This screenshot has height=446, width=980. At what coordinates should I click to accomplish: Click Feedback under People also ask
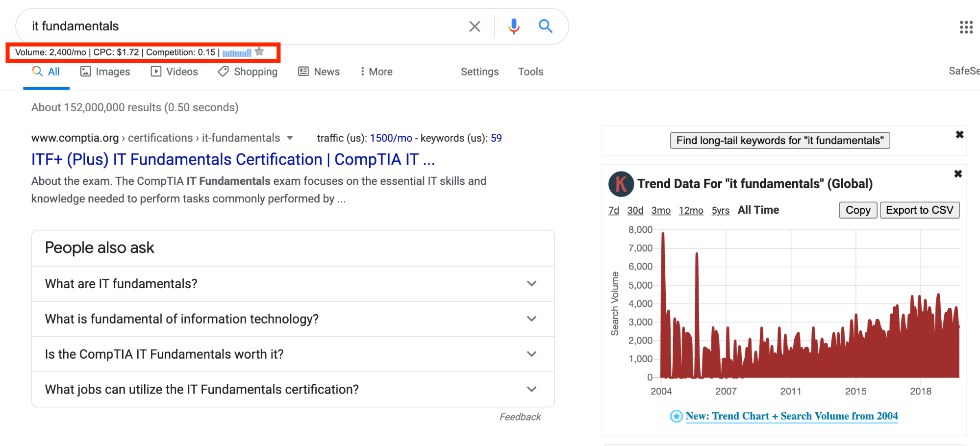pyautogui.click(x=520, y=417)
